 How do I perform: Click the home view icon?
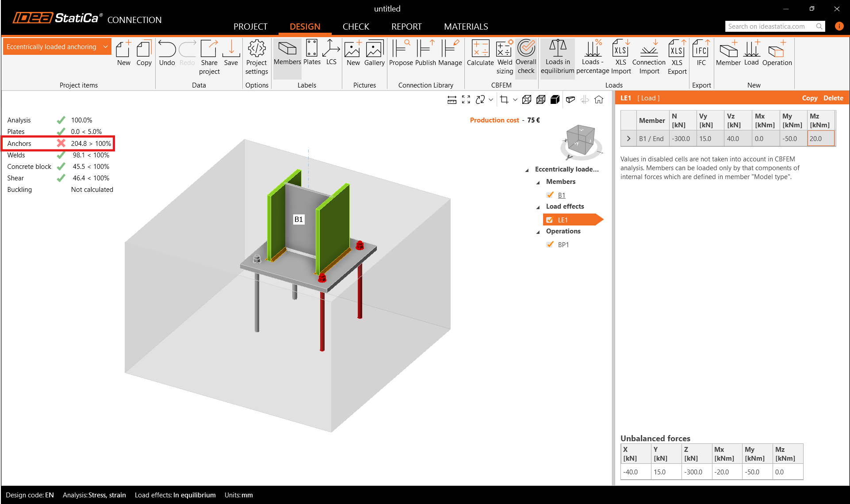pos(599,100)
